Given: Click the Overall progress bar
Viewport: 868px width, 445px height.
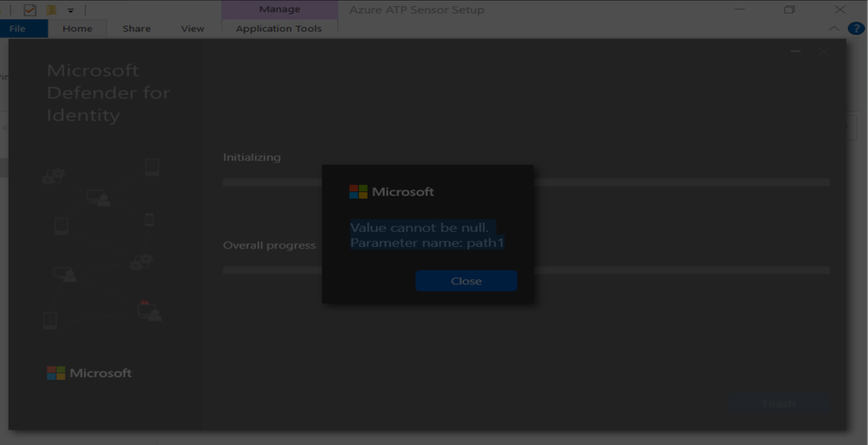Looking at the screenshot, I should point(526,270).
